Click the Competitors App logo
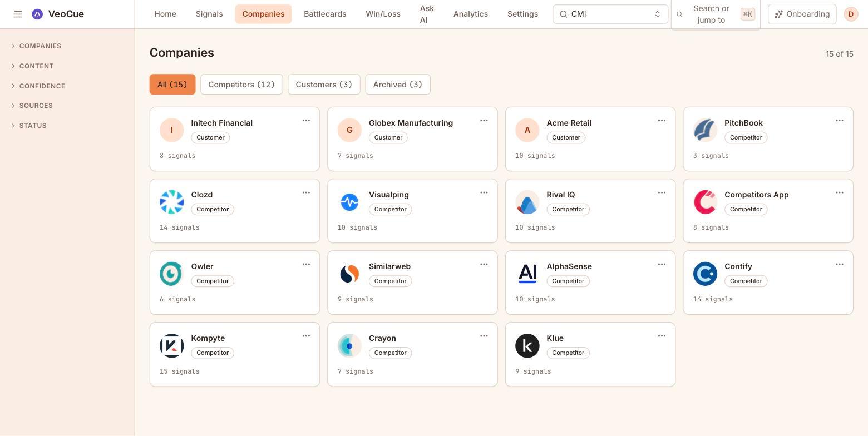The height and width of the screenshot is (436, 868). 705,202
